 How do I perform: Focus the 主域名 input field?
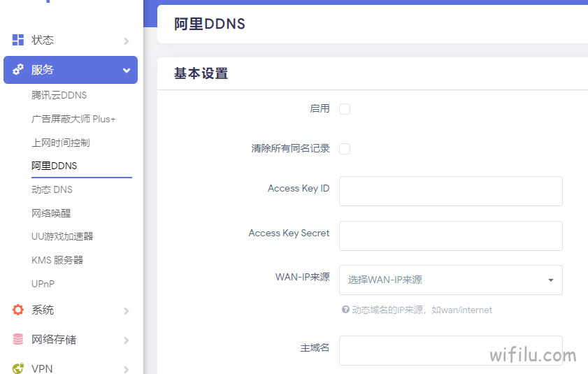[x=451, y=350]
